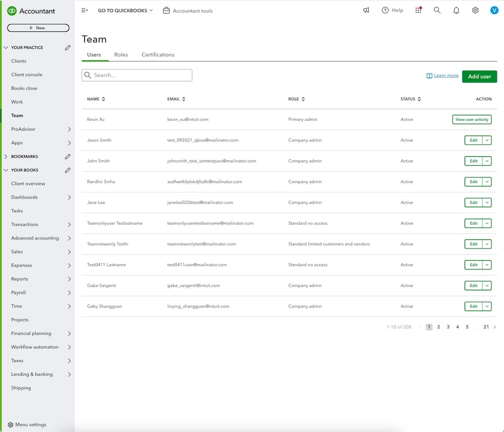Image resolution: width=504 pixels, height=432 pixels.
Task: Open the GO TO QUICKBOOKS dropdown
Action: pos(124,10)
